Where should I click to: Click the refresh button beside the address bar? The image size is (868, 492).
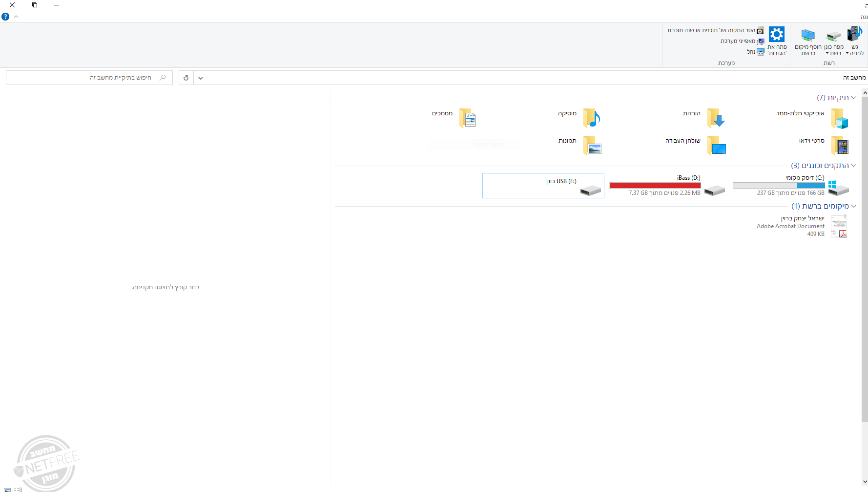[186, 78]
